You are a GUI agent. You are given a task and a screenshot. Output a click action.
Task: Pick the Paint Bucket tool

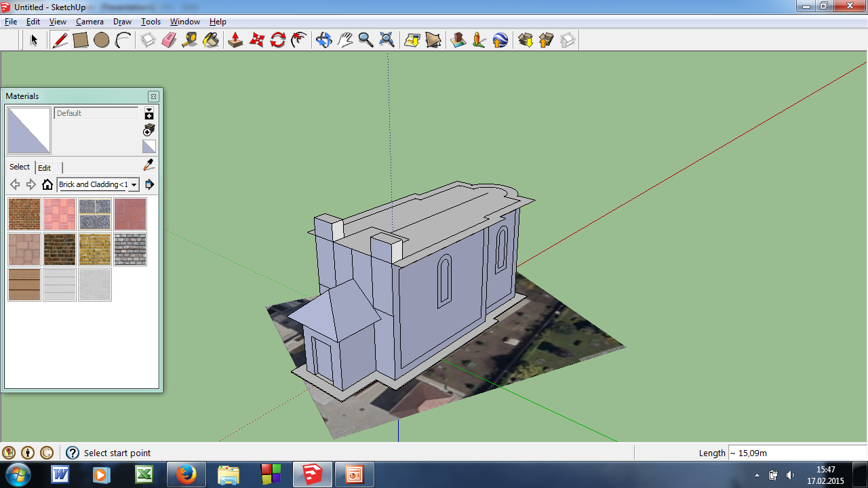click(x=211, y=41)
